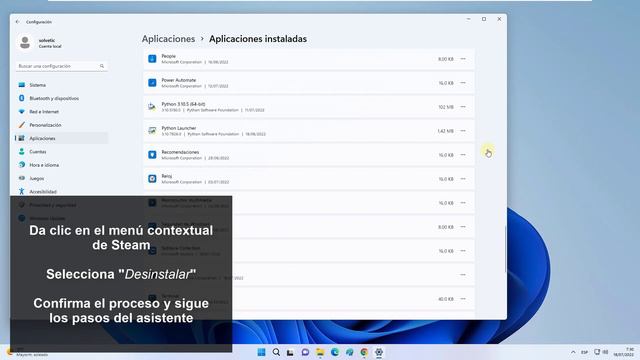Click the Python Launcher app icon
Viewport: 640px width, 360px height.
coord(152,131)
